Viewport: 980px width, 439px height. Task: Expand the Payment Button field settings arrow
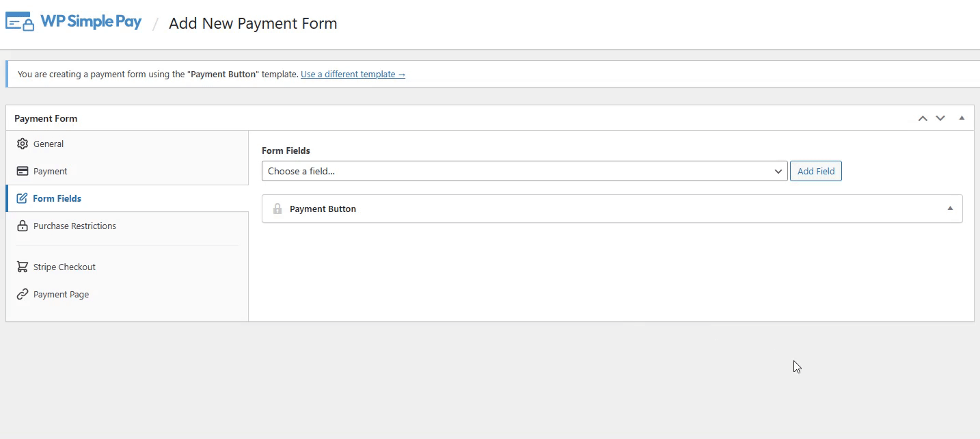tap(950, 209)
